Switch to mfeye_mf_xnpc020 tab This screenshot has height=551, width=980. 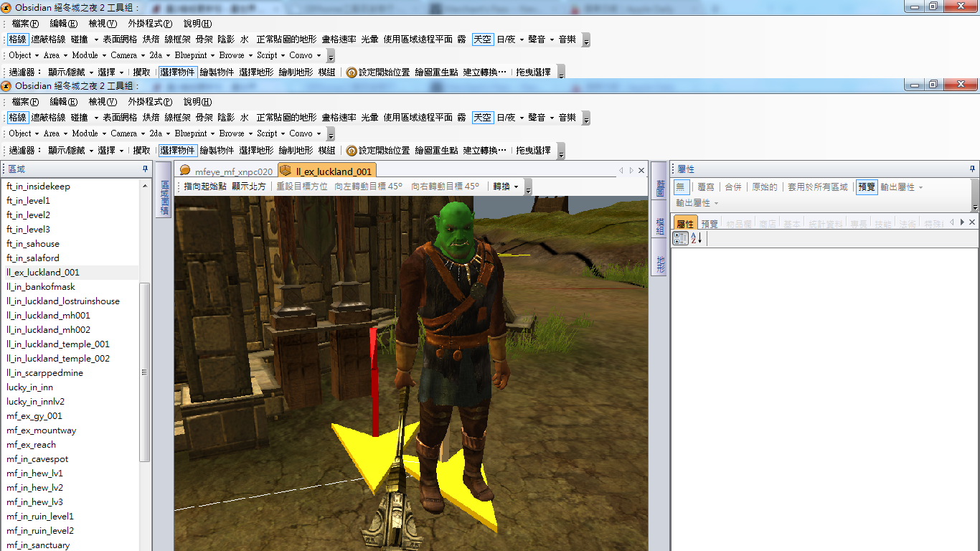point(226,171)
